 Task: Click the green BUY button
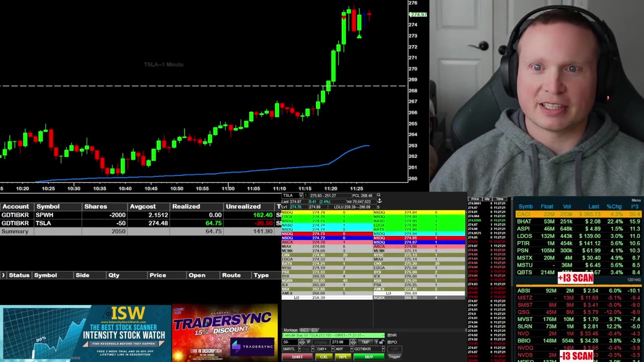click(x=369, y=357)
